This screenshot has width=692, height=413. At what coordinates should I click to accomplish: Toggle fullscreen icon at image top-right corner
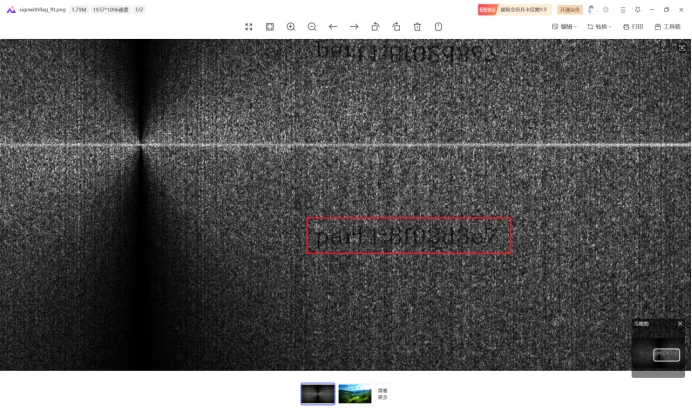coord(682,47)
